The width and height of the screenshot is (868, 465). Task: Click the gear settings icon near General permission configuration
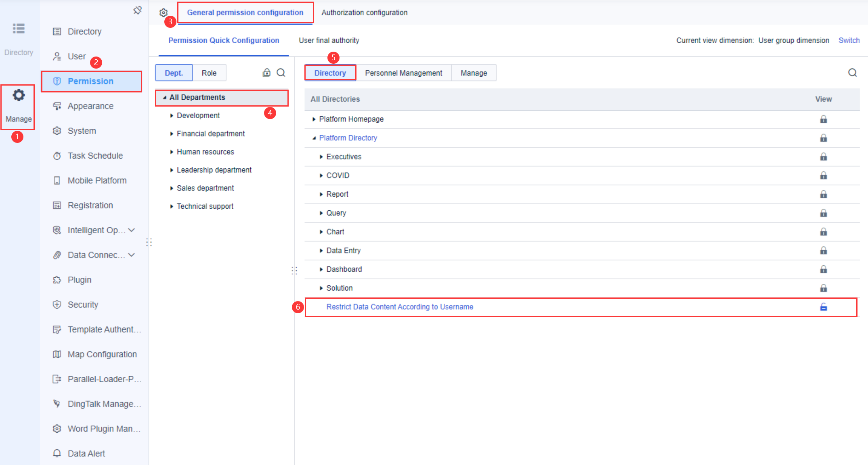(x=164, y=13)
